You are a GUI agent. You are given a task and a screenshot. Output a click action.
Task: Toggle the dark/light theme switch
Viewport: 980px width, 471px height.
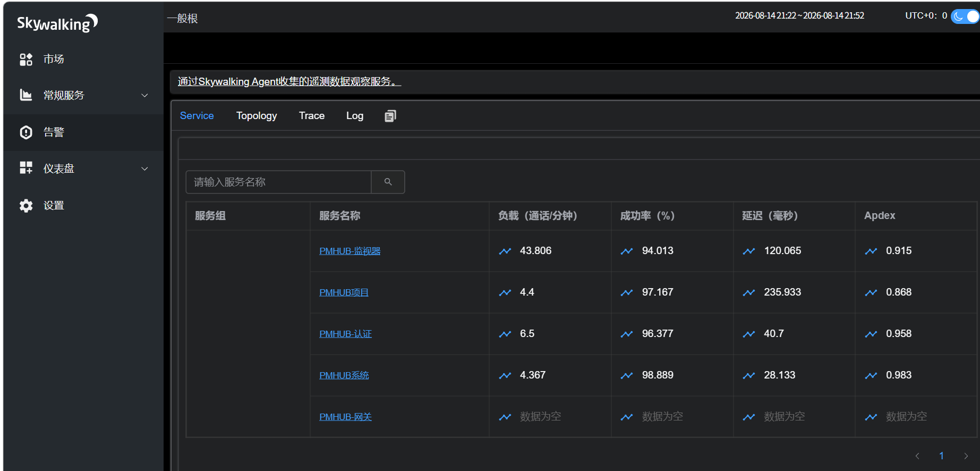965,16
